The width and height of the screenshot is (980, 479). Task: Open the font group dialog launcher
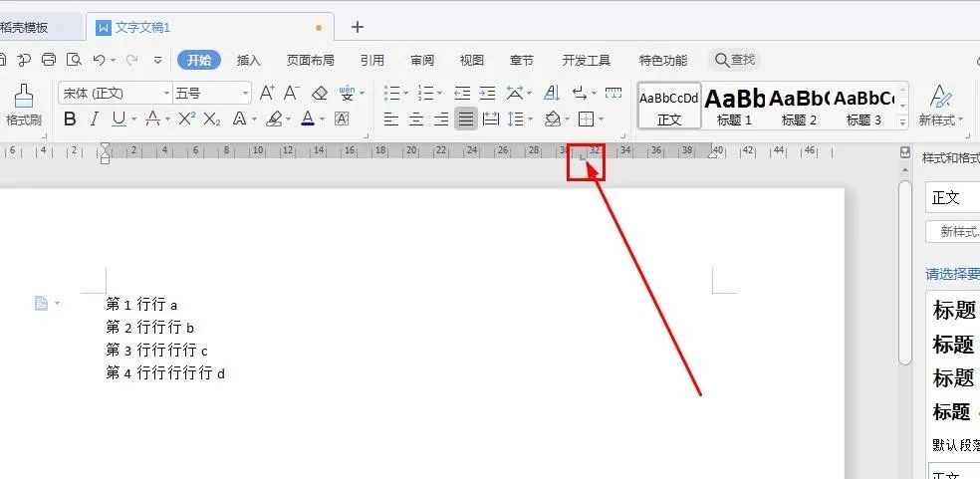coord(367,135)
